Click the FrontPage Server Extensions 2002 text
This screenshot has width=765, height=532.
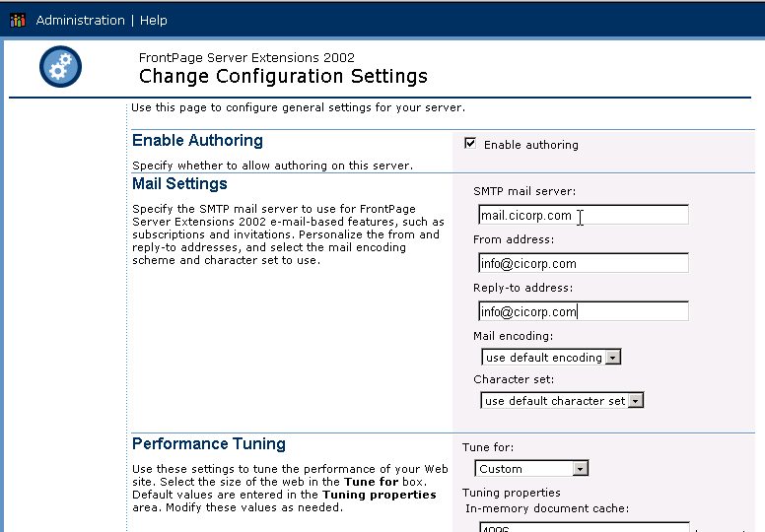(246, 57)
